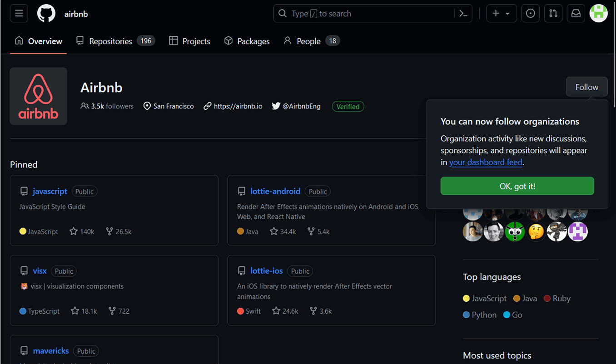Click in the search input field
The width and height of the screenshot is (616, 364).
coord(363,14)
